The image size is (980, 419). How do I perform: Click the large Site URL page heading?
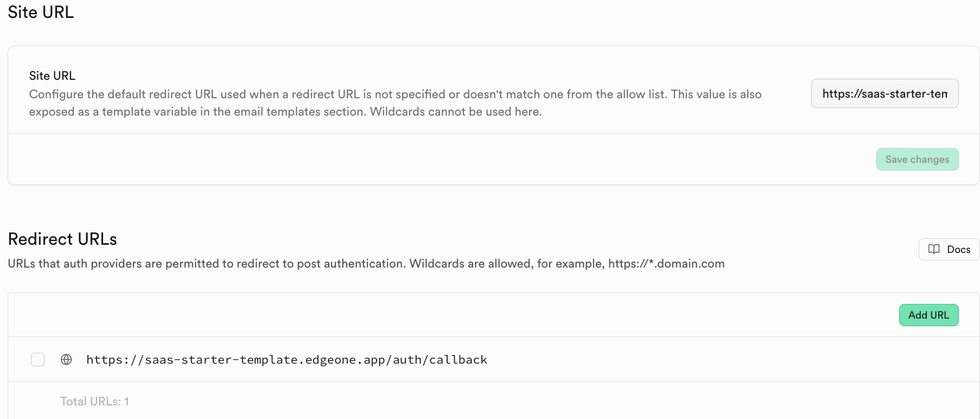[x=41, y=12]
